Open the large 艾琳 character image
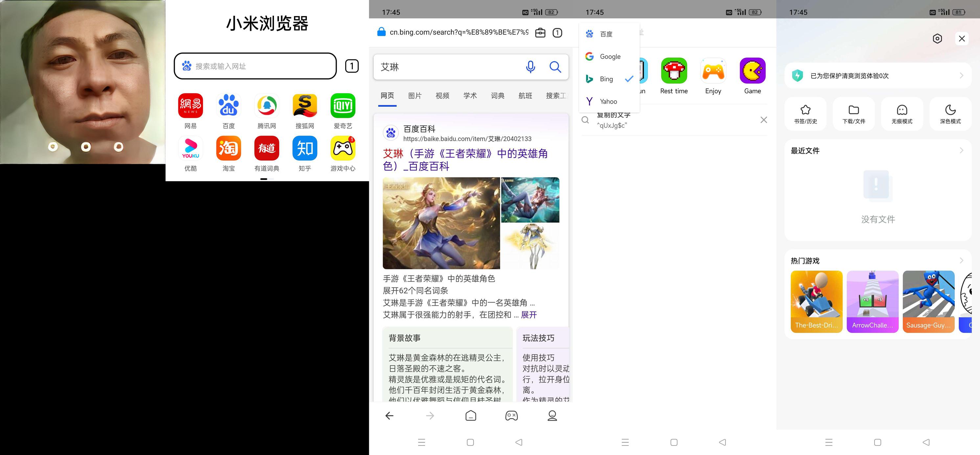Image resolution: width=980 pixels, height=455 pixels. pyautogui.click(x=441, y=223)
